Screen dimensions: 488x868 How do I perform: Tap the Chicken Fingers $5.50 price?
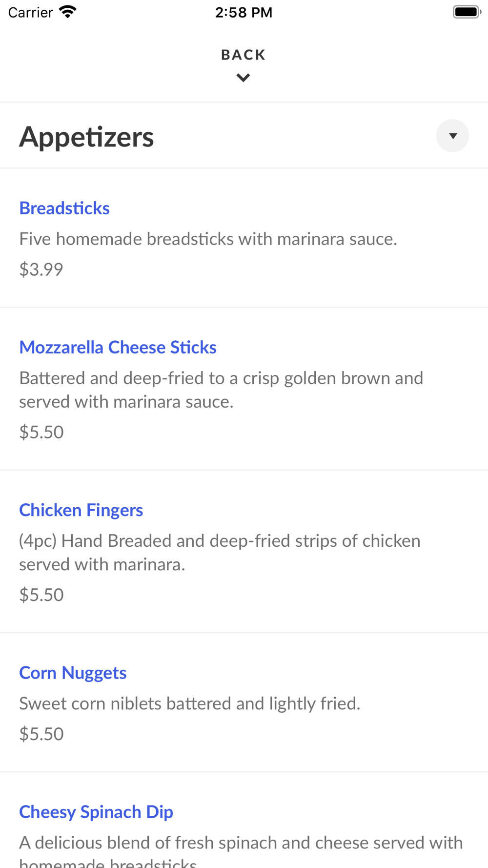click(41, 595)
